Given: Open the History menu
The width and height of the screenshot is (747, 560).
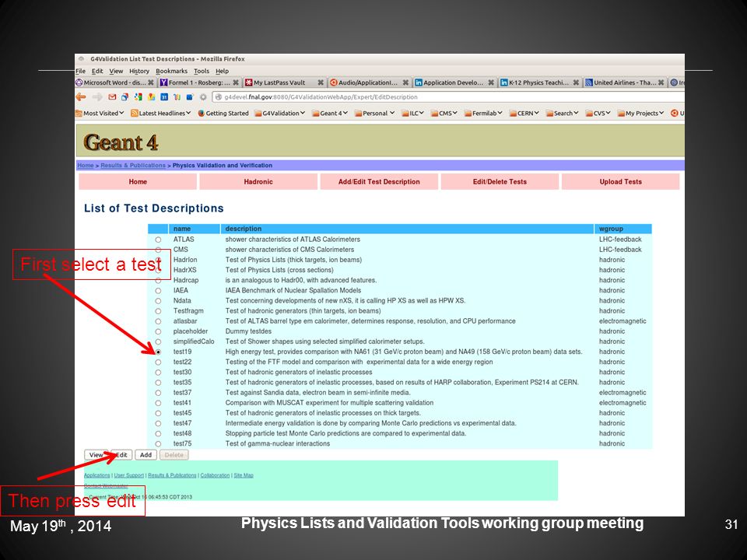Looking at the screenshot, I should tap(139, 71).
